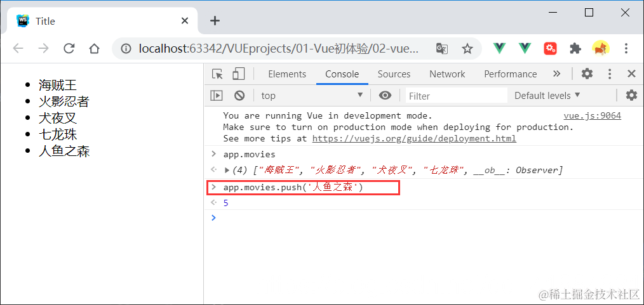Click the 七龙珠 list item
Image resolution: width=644 pixels, height=305 pixels.
(x=58, y=134)
